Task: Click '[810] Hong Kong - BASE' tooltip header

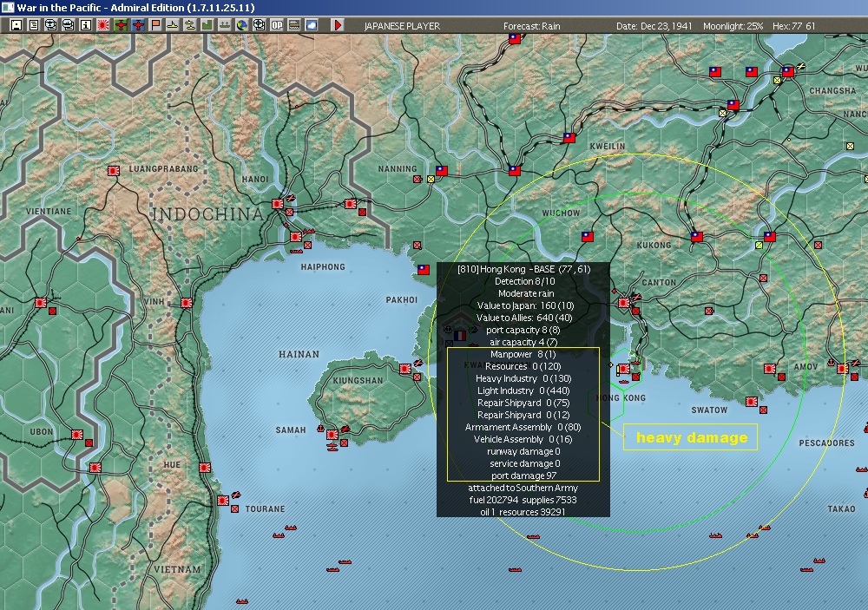Action: click(x=523, y=269)
